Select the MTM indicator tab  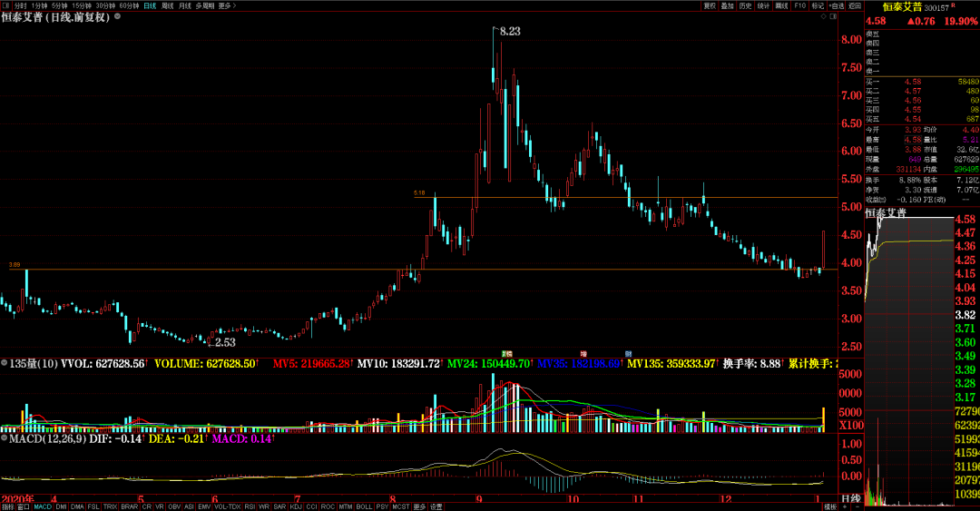(346, 506)
